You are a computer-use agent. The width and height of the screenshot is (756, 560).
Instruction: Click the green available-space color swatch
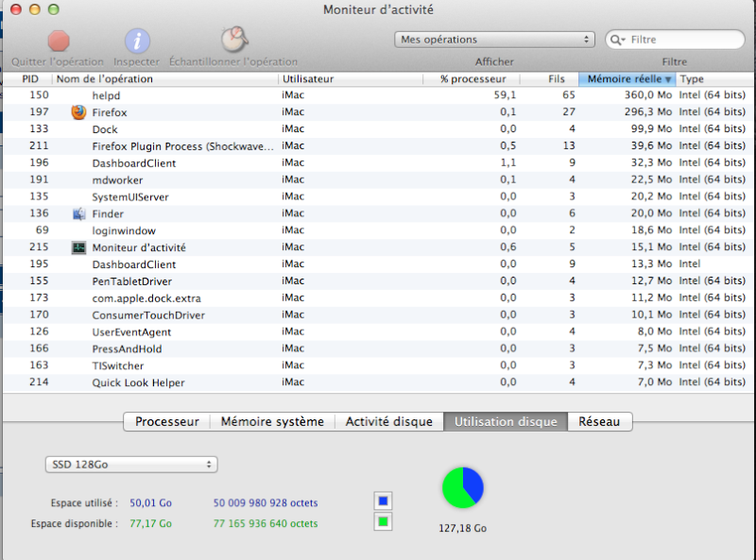(x=383, y=522)
